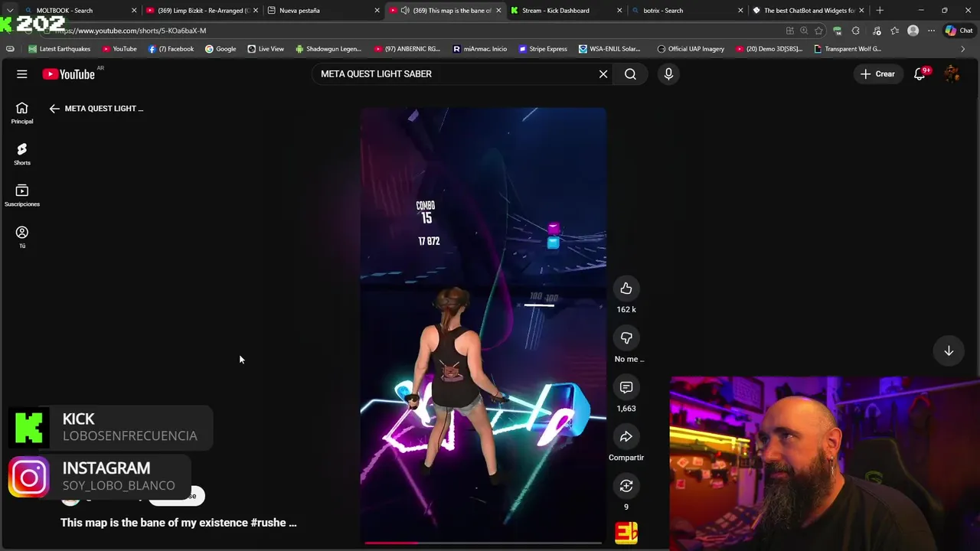Add this page to favorites with the star
This screenshot has width=980, height=551.
point(819,31)
